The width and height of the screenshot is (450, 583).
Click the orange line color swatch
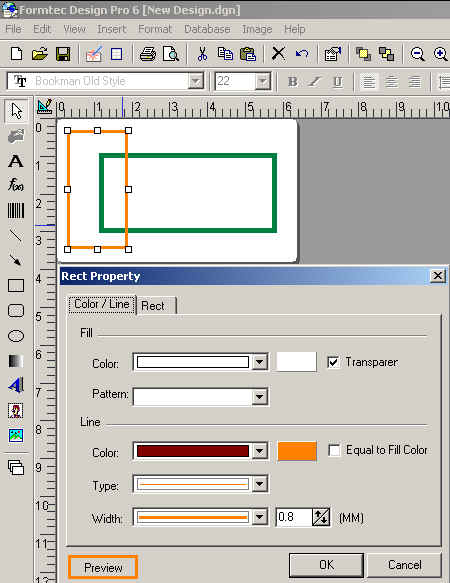[x=297, y=451]
